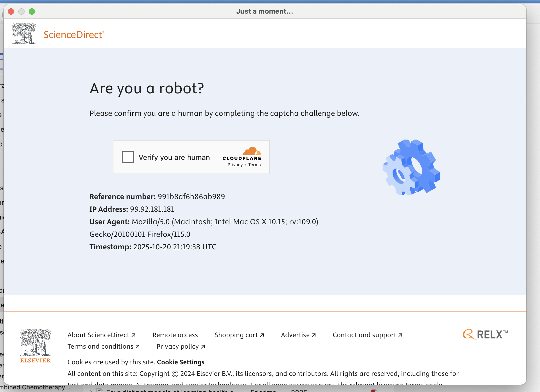The width and height of the screenshot is (540, 392).
Task: Open Contact and support link
Action: tap(367, 335)
